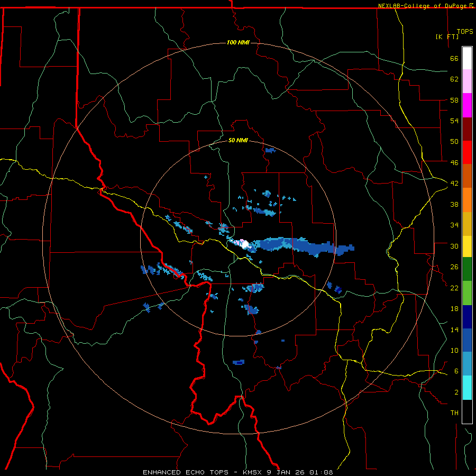476x476 pixels.
Task: Click the 30 value on the scale
Action: [454, 246]
